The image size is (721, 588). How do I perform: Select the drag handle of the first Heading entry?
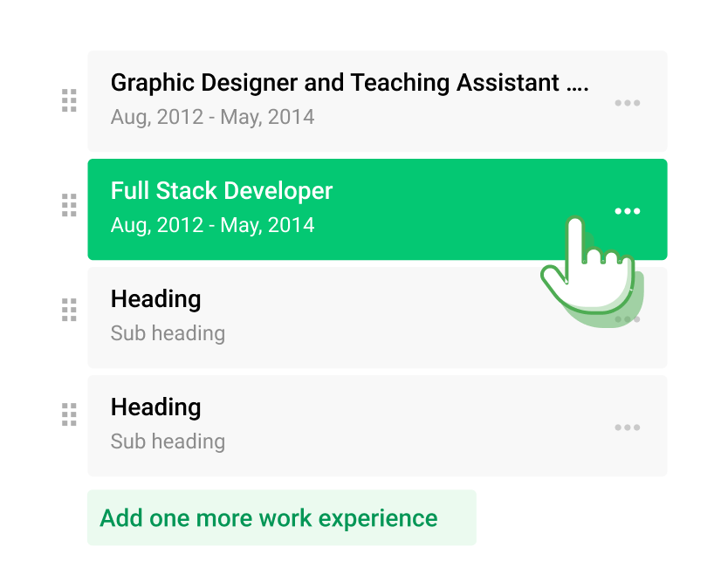tap(69, 310)
